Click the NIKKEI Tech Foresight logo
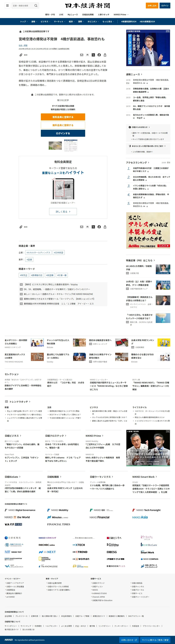This screenshot has height=644, width=175. (x=146, y=510)
